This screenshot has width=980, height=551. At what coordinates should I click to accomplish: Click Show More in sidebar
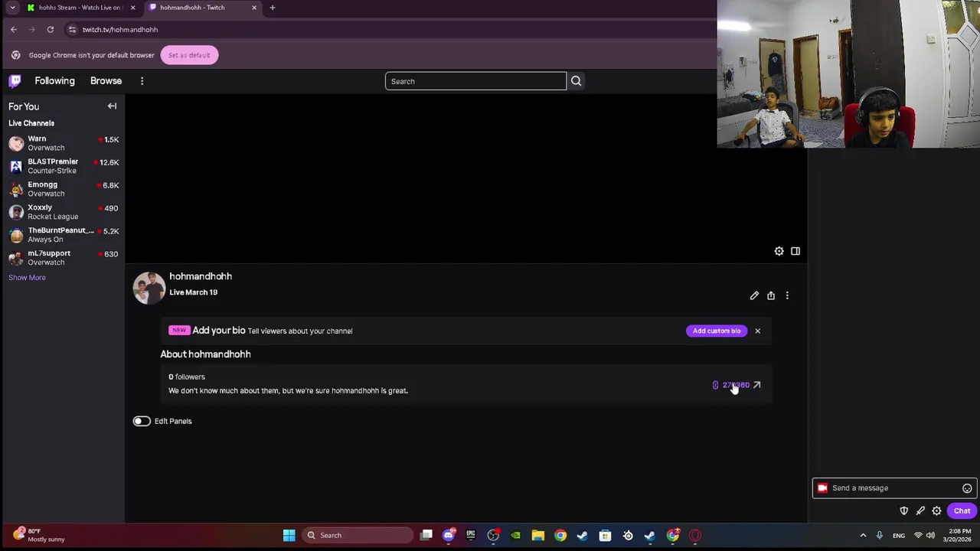(27, 277)
